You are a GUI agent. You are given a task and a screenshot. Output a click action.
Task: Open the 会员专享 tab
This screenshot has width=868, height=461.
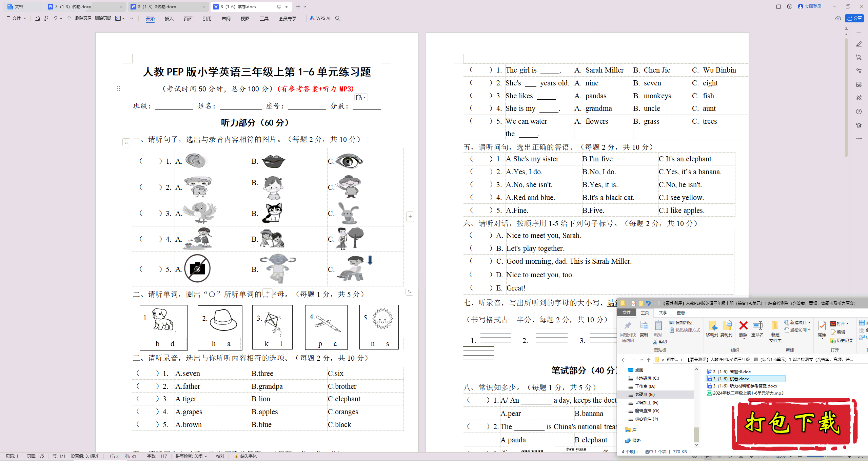(288, 18)
